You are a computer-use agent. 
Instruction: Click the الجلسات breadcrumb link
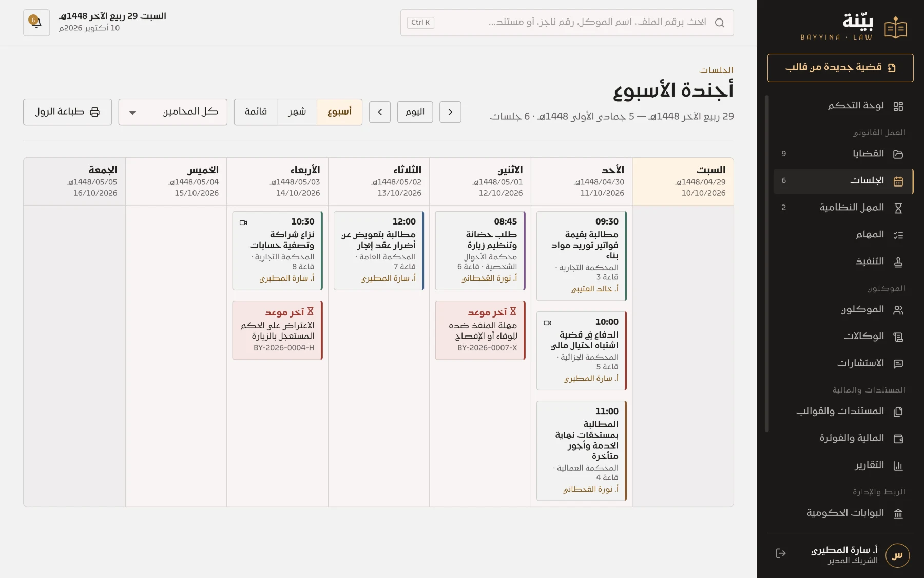click(716, 70)
